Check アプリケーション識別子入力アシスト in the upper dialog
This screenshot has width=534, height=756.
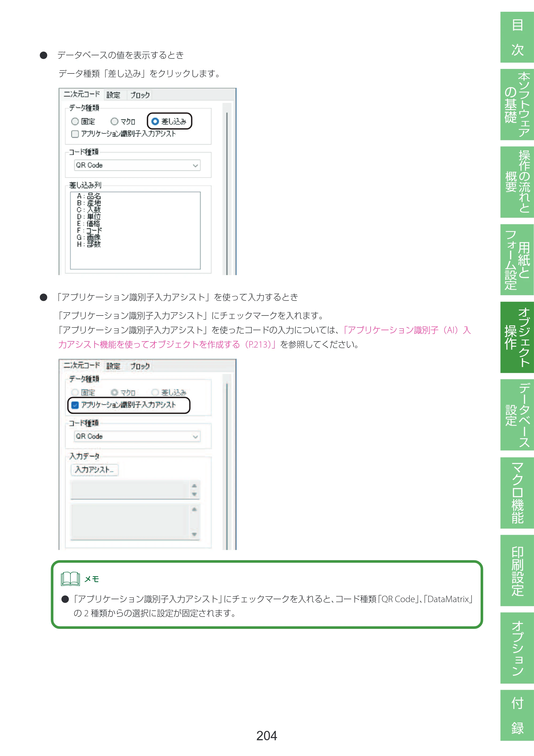(x=75, y=134)
